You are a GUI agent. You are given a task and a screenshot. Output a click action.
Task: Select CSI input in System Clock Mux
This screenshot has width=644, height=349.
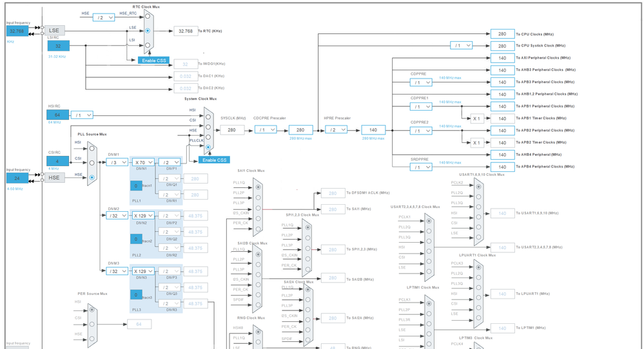coord(208,127)
